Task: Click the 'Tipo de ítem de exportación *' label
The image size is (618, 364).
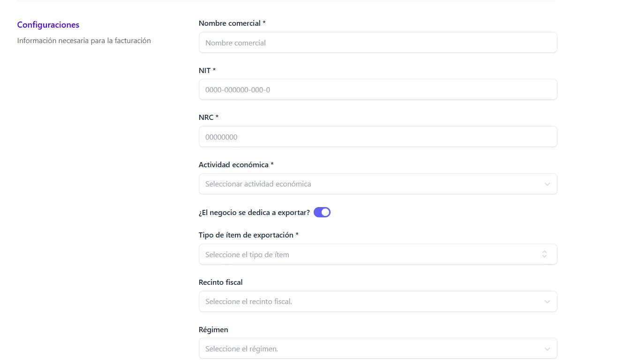Action: [249, 235]
